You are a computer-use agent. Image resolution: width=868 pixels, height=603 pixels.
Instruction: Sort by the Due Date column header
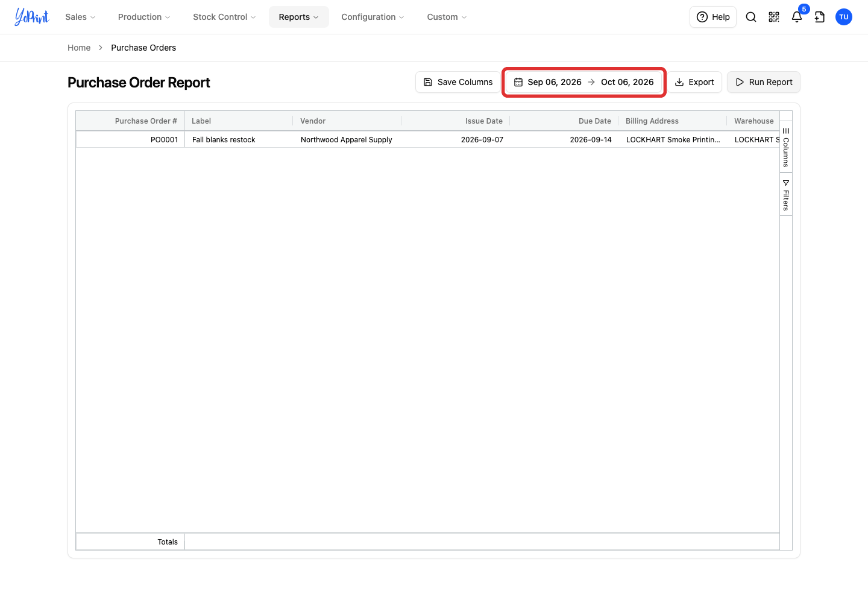coord(564,121)
